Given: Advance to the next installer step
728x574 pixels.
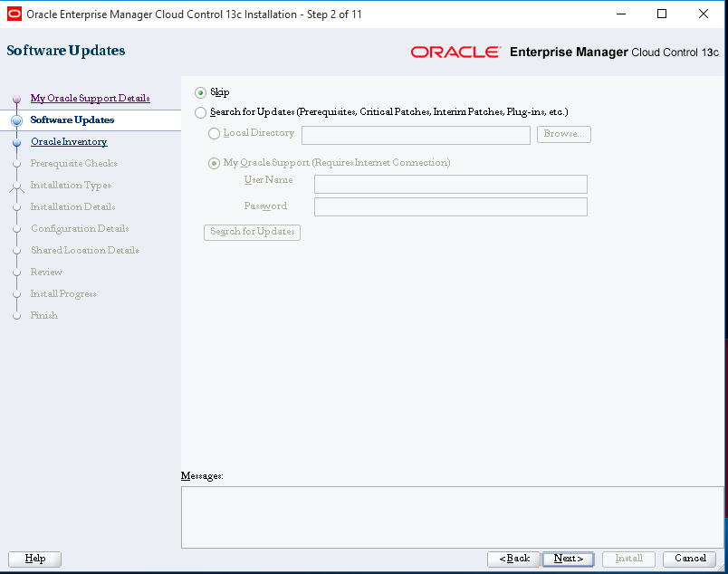Looking at the screenshot, I should (568, 559).
